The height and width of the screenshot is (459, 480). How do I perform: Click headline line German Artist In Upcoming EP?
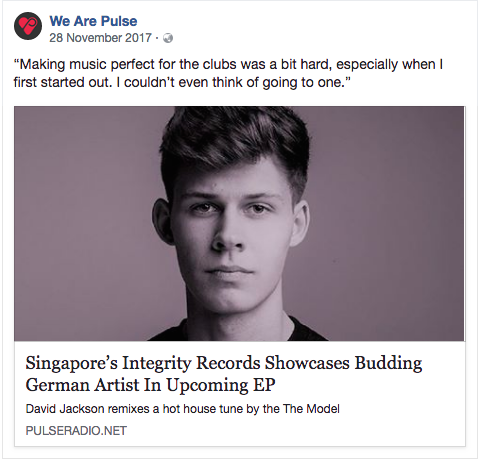coord(150,385)
